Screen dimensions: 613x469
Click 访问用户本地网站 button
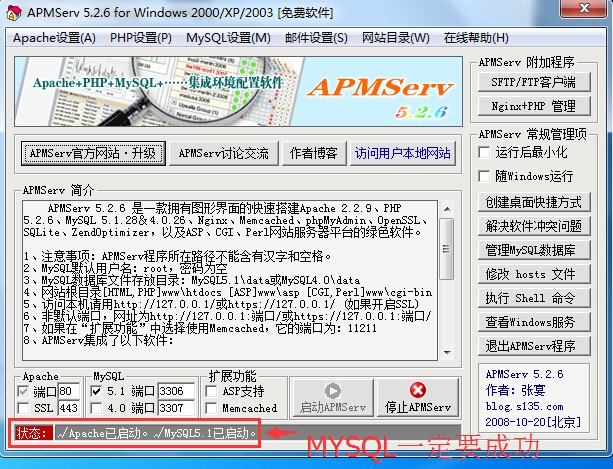[x=403, y=153]
